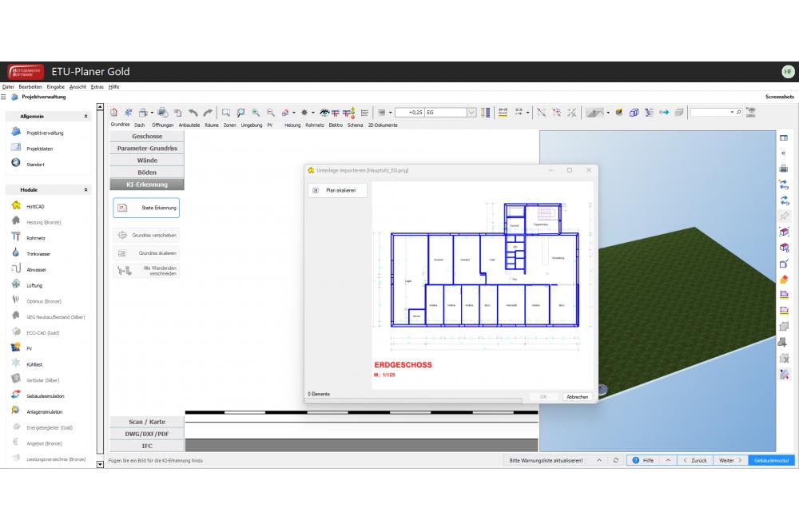Viewport: 799px width, 532px height.
Task: Click the Zurück button
Action: (695, 460)
